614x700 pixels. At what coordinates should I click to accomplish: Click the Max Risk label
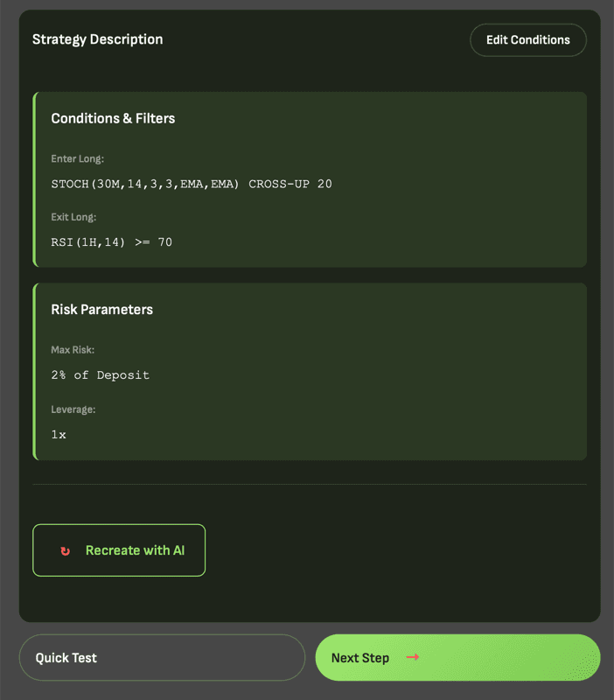coord(73,349)
